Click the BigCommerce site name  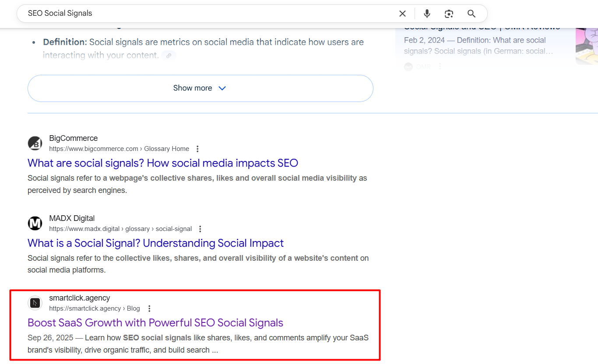(x=74, y=138)
